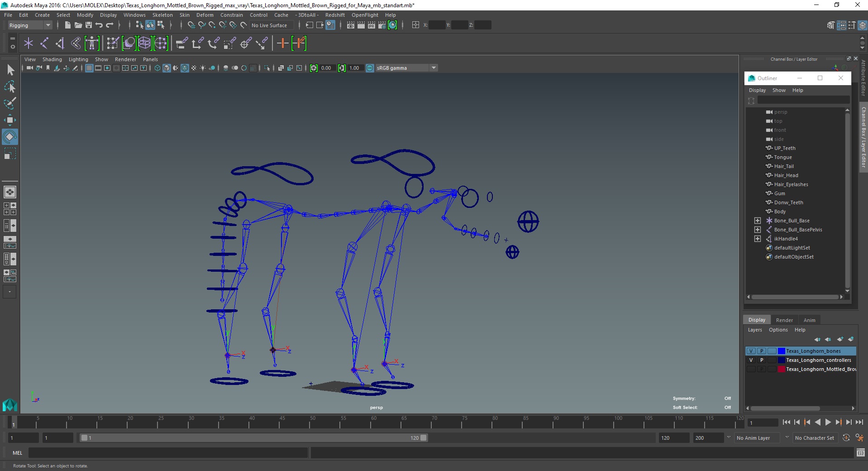The width and height of the screenshot is (868, 471).
Task: Open the sRGB gamma view transform dropdown
Action: tap(406, 68)
